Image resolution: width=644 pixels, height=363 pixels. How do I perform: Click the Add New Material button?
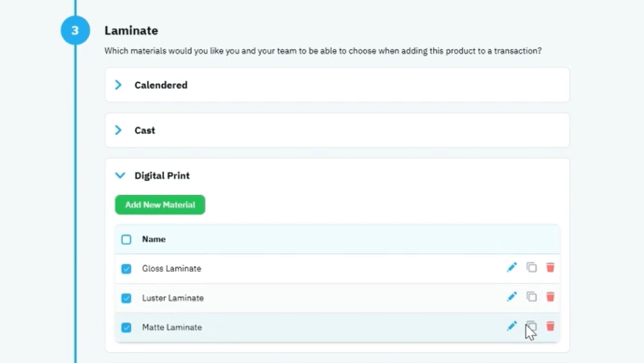pyautogui.click(x=160, y=205)
